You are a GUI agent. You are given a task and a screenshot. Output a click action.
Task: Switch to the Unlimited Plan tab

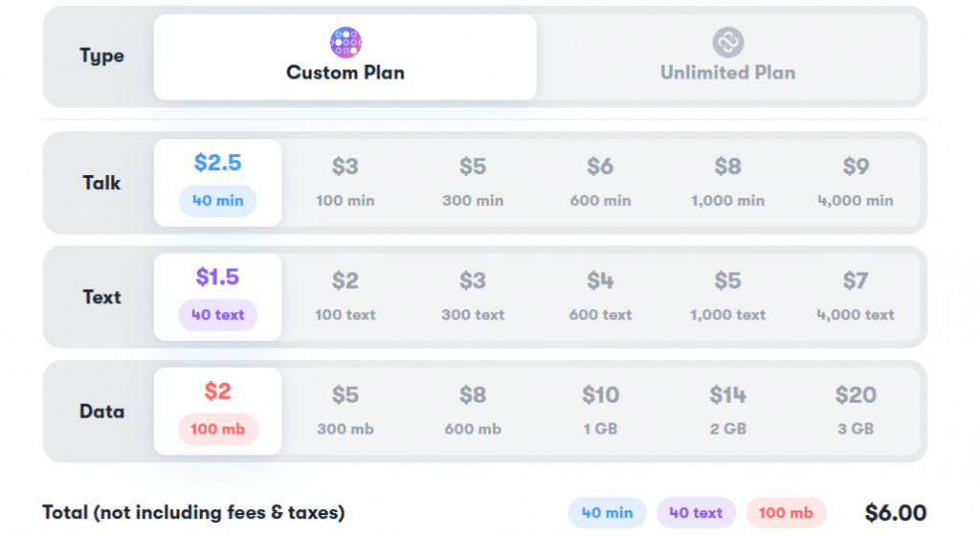point(728,56)
